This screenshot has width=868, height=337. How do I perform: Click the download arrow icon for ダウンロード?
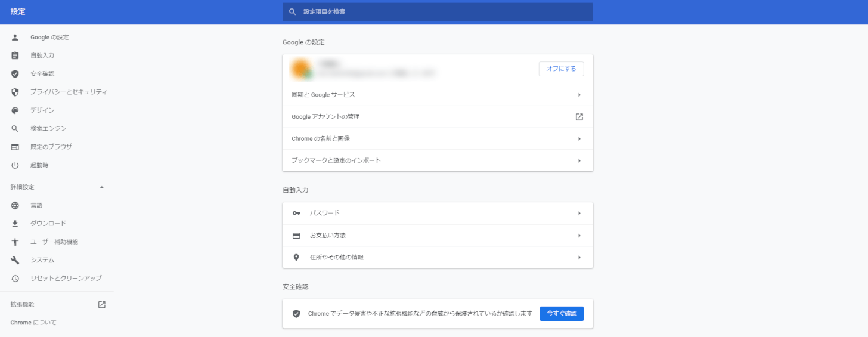pyautogui.click(x=15, y=224)
